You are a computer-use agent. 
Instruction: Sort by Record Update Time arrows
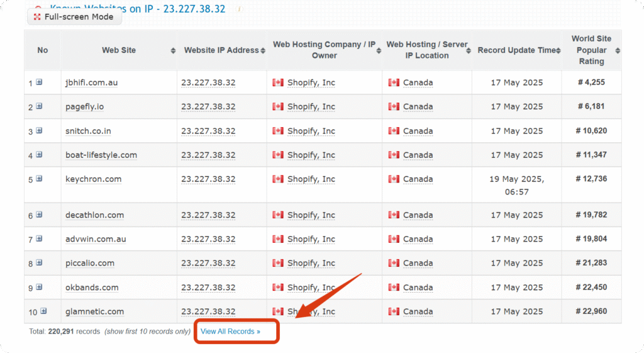(558, 50)
